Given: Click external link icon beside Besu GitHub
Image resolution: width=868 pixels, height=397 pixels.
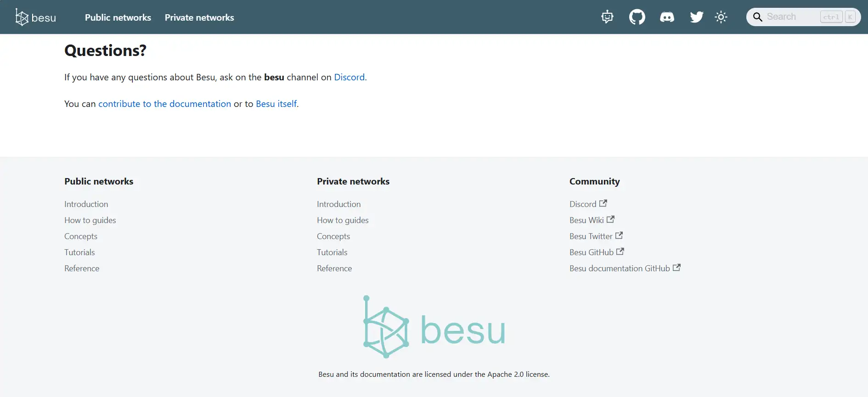Looking at the screenshot, I should pos(620,252).
